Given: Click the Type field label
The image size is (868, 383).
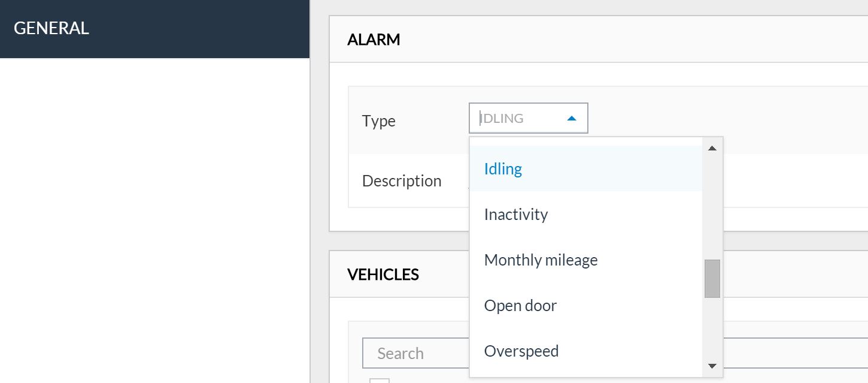Looking at the screenshot, I should pos(378,121).
